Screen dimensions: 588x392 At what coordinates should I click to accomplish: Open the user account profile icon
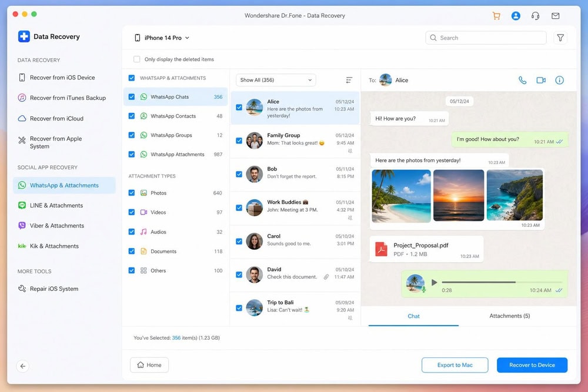click(516, 16)
